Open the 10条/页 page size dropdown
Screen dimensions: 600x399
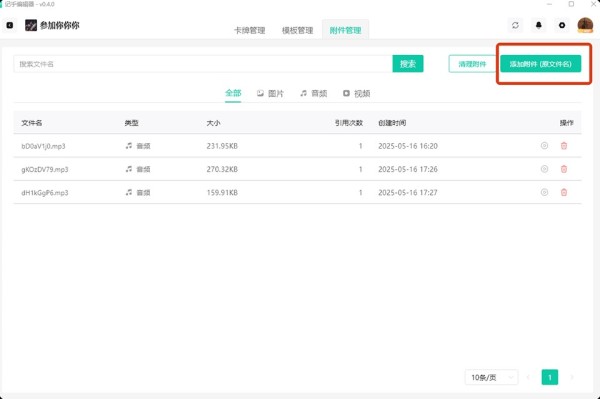[491, 377]
